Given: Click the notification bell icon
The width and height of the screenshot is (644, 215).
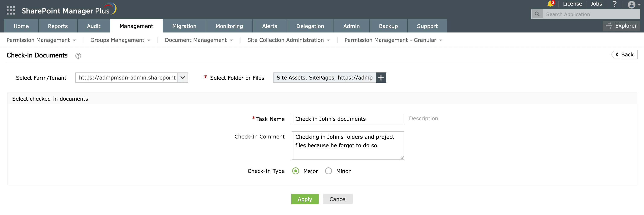Looking at the screenshot, I should click(x=551, y=4).
